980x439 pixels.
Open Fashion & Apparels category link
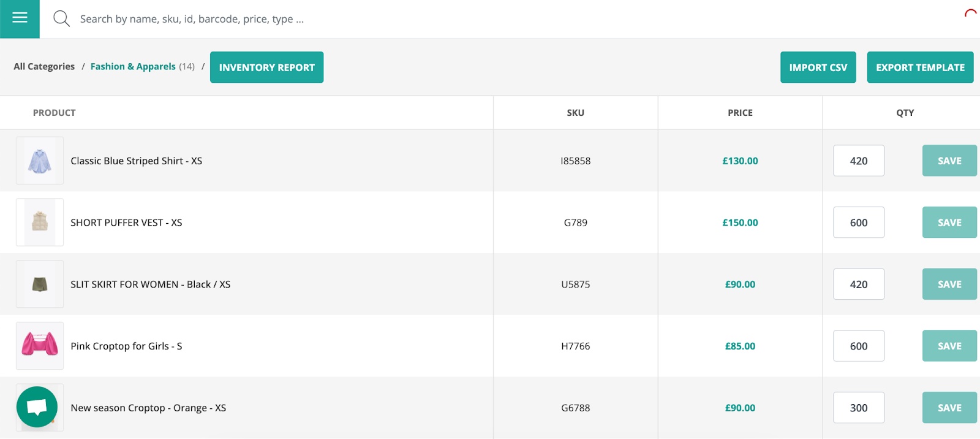pyautogui.click(x=133, y=67)
